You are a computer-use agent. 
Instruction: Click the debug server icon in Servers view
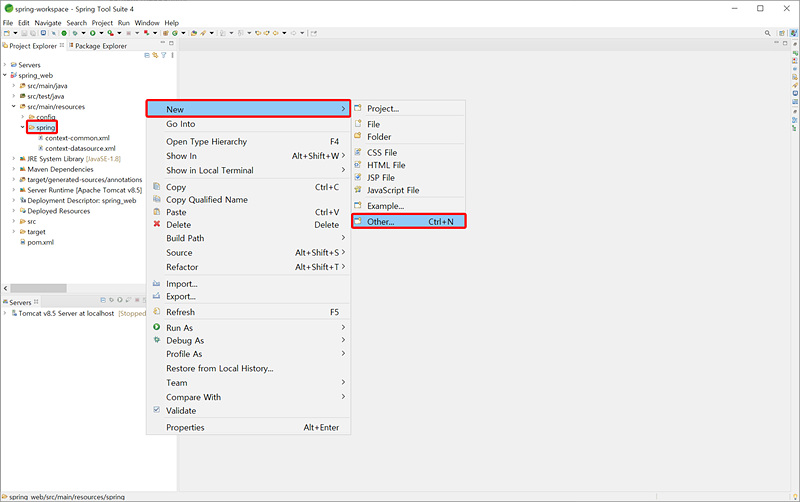(111, 300)
